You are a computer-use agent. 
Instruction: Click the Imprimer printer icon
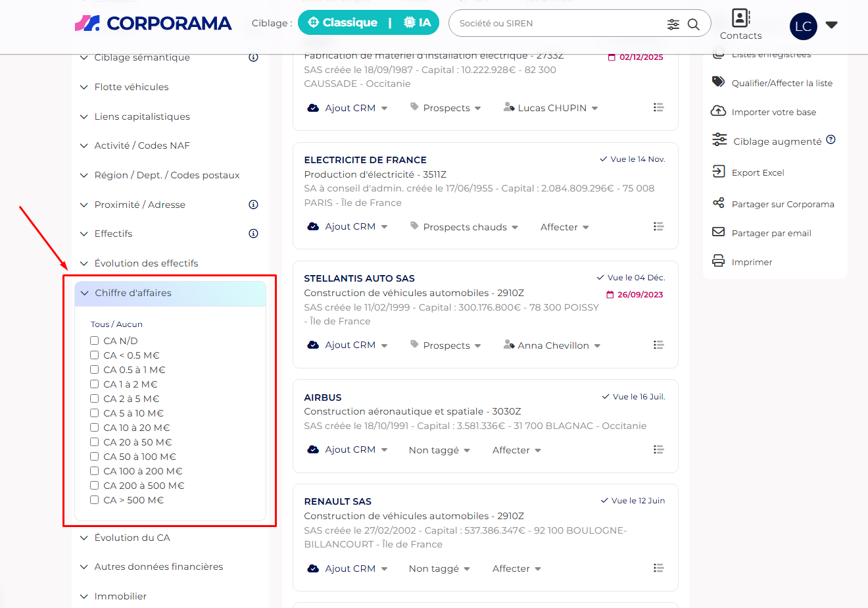pos(718,261)
